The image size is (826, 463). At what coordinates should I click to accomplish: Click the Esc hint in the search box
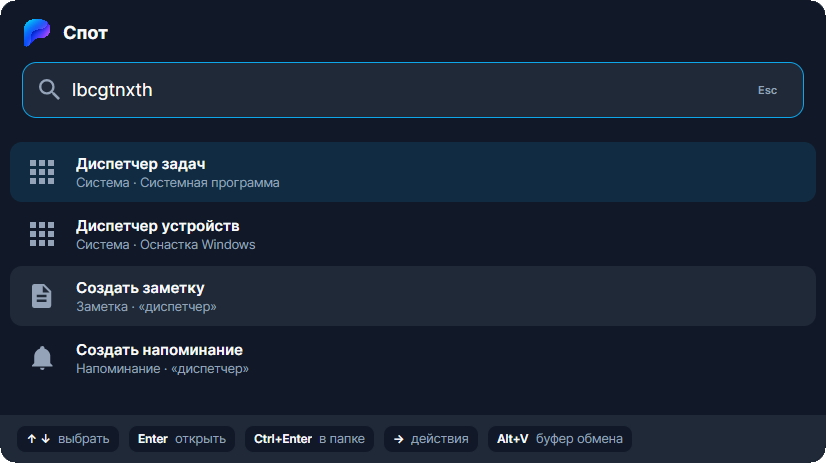(767, 90)
